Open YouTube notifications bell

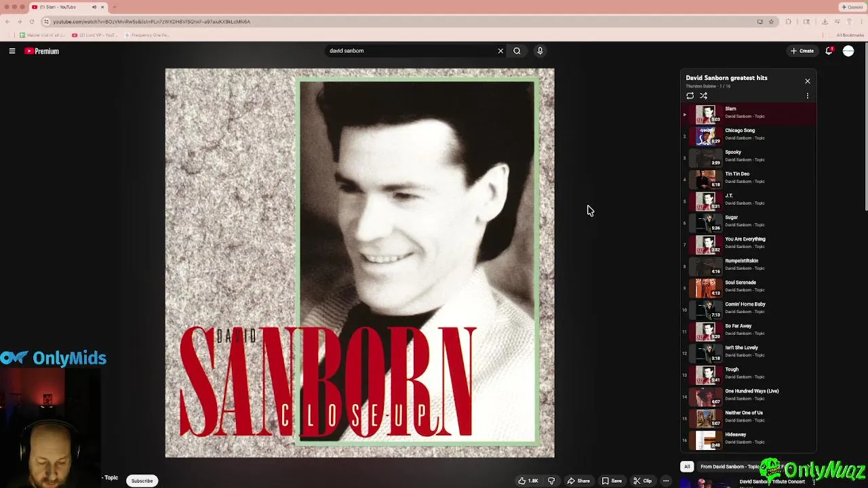point(829,51)
